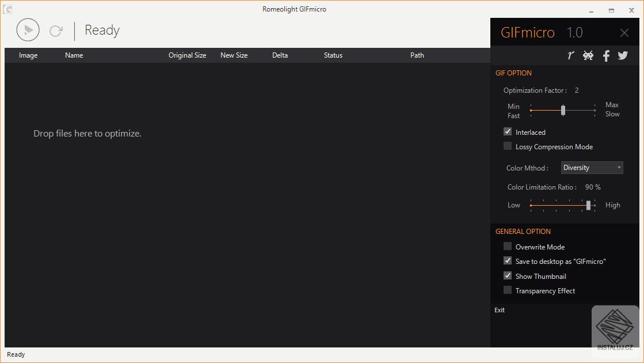Click the app logo in the title bar
Screen dimensions: 644x363
tap(7, 9)
